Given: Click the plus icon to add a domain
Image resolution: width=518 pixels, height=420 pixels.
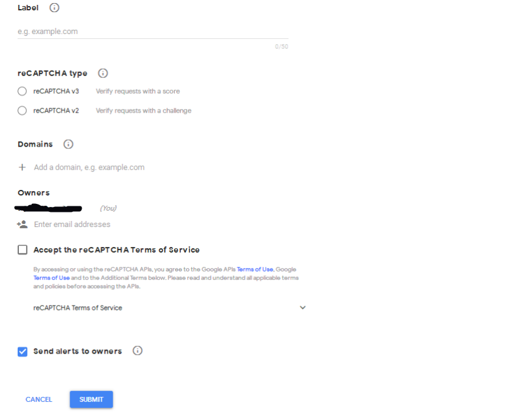Looking at the screenshot, I should tap(23, 167).
